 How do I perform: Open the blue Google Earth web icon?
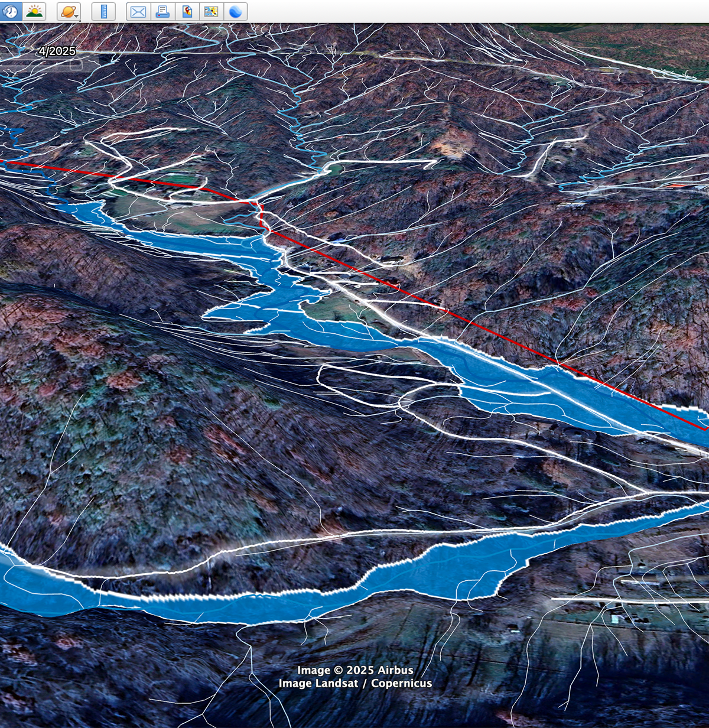click(x=235, y=11)
